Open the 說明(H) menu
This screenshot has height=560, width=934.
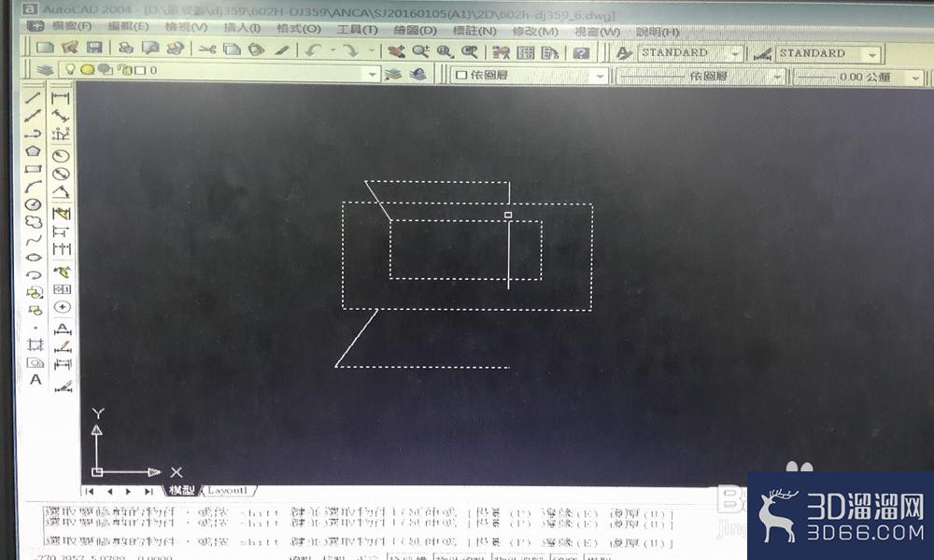click(657, 32)
